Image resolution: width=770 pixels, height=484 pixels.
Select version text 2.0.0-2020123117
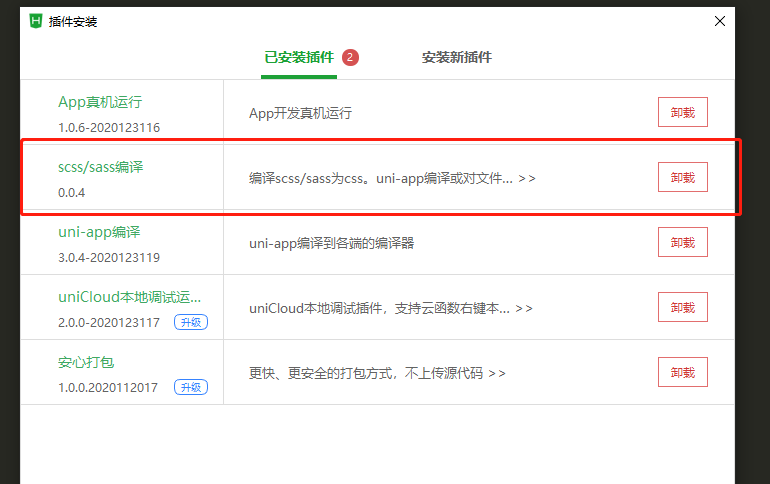(x=109, y=323)
